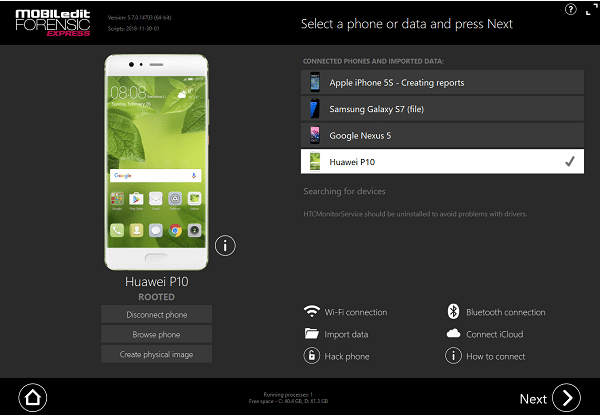
Task: Select Google Nexus 5 row
Action: [442, 135]
